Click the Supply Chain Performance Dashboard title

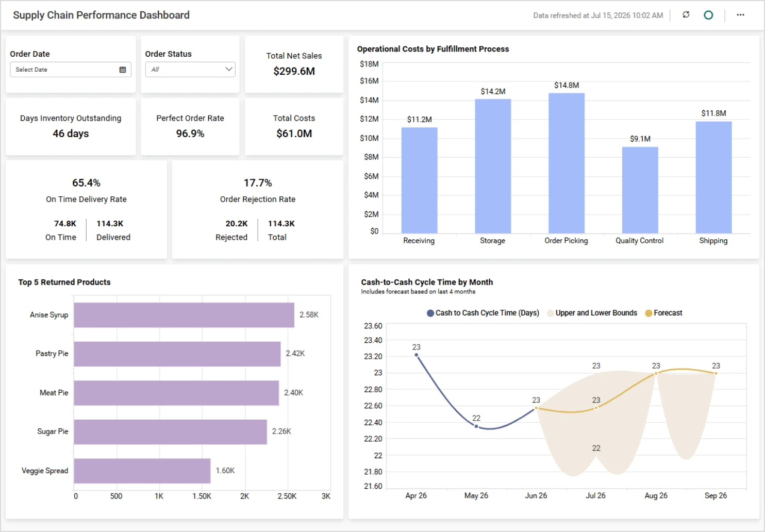[101, 15]
